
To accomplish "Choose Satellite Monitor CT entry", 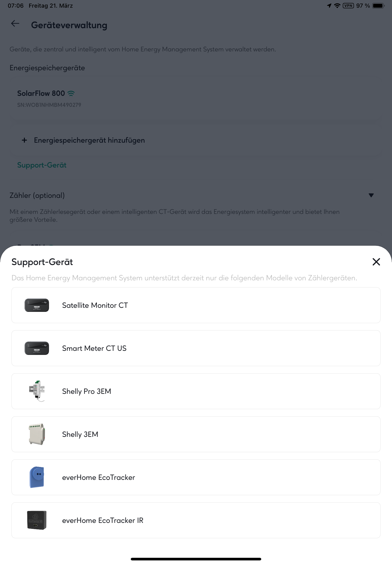I will pyautogui.click(x=196, y=305).
